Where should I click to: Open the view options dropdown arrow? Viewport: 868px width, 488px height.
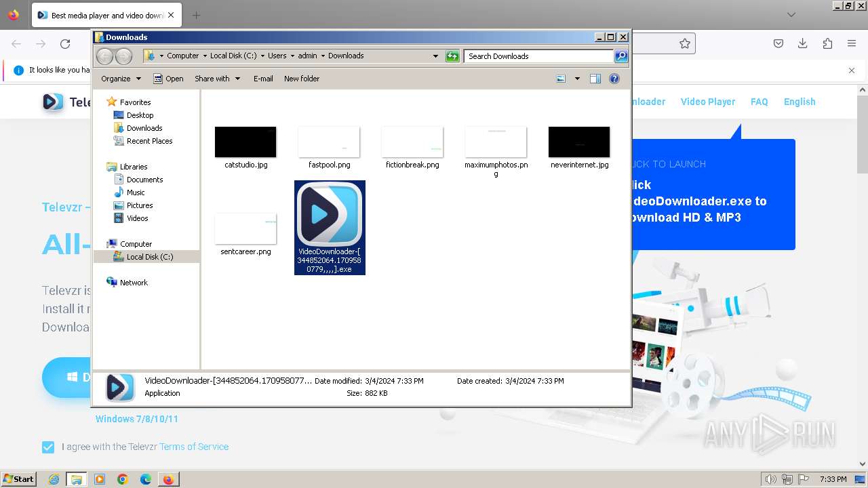(577, 79)
